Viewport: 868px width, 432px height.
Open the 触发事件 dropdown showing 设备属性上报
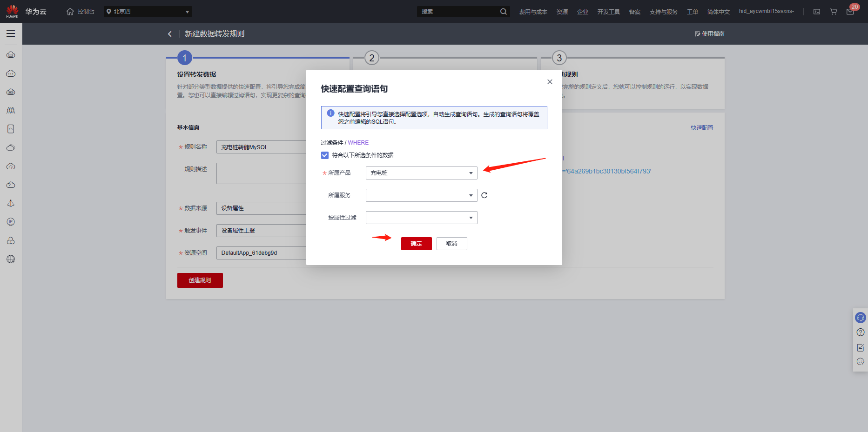point(262,231)
